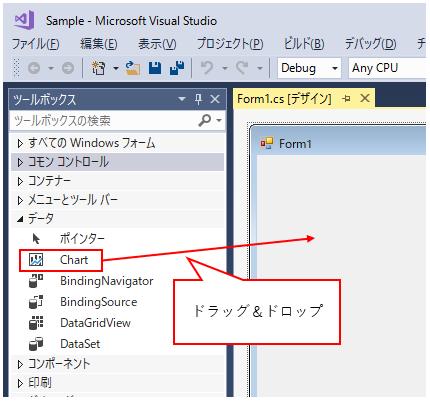The height and width of the screenshot is (401, 430).
Task: Click the New Project toolbar icon
Action: click(x=98, y=68)
